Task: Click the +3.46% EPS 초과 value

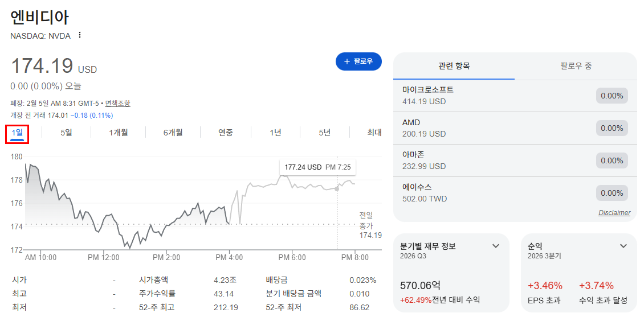Action: click(545, 286)
